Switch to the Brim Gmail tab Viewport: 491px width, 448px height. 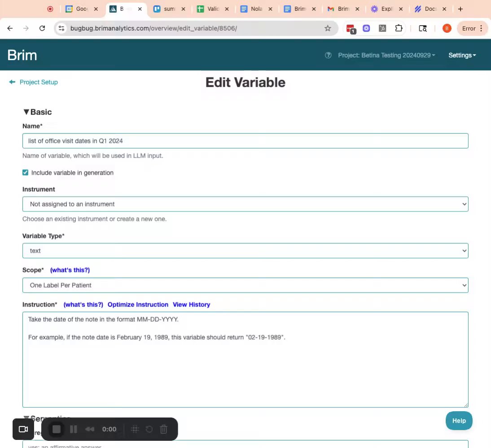coord(343,9)
